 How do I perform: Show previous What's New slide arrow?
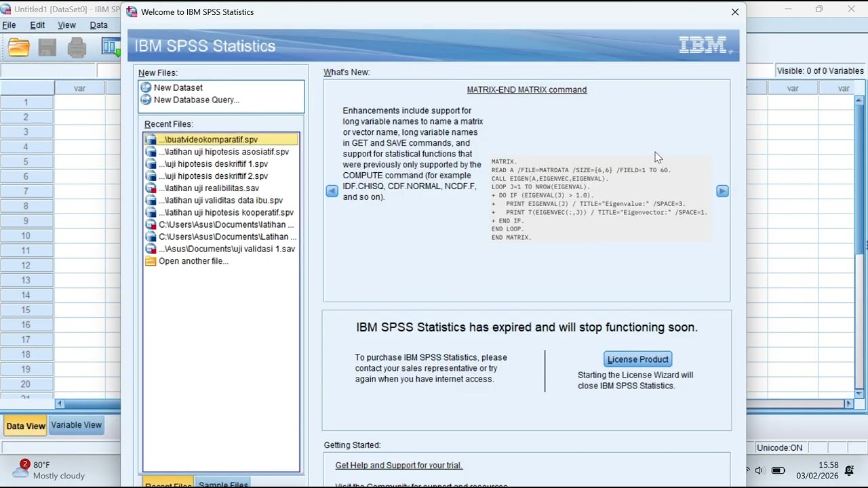pos(332,191)
